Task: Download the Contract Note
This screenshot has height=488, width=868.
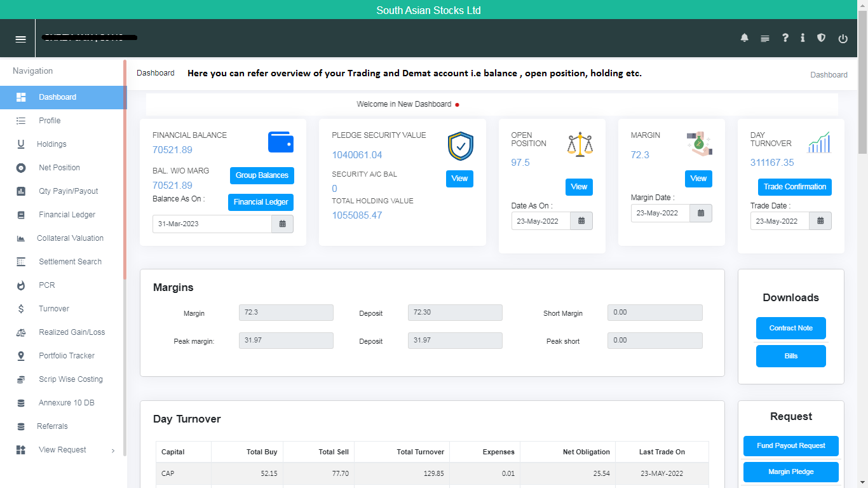Action: [x=790, y=328]
